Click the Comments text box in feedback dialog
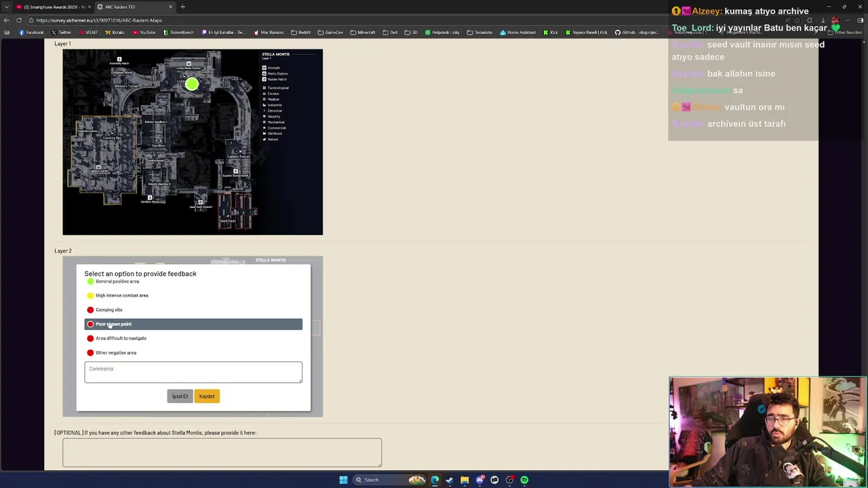Image resolution: width=868 pixels, height=488 pixels. (193, 372)
